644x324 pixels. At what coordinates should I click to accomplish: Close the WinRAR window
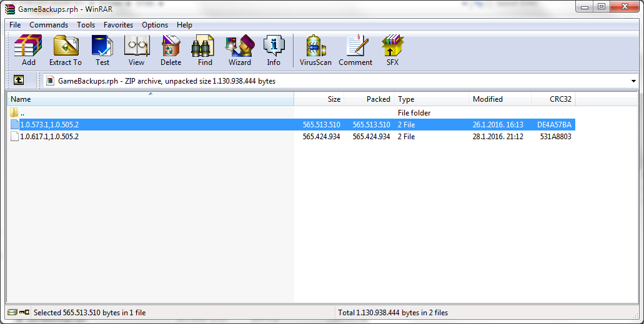[x=625, y=7]
